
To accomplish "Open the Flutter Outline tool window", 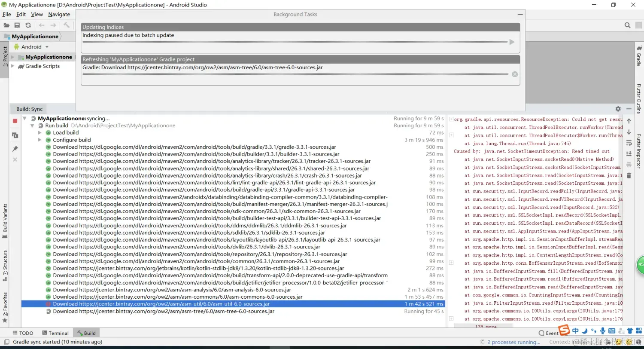I will 639,99.
